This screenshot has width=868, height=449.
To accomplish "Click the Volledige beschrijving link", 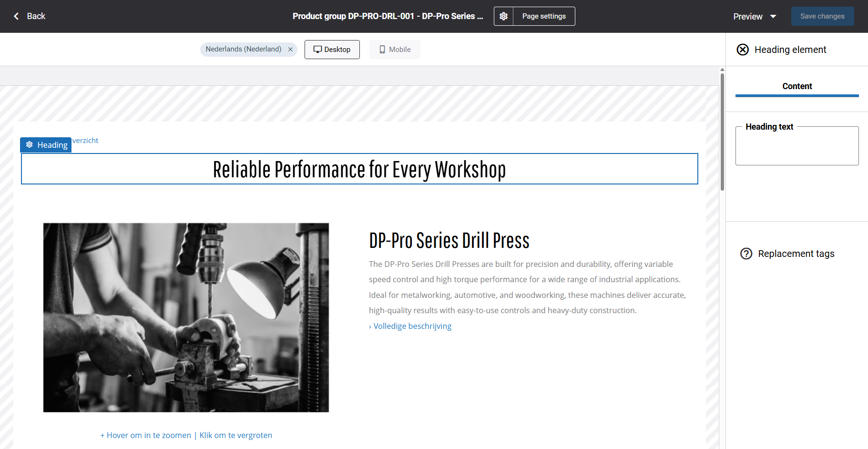I will 412,326.
